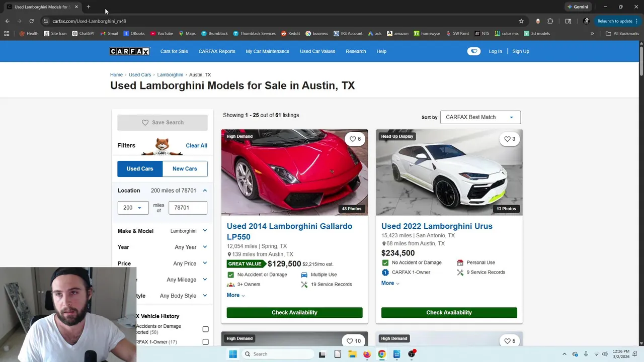Open the Gmail bookmark
The height and width of the screenshot is (362, 644).
coord(109,34)
